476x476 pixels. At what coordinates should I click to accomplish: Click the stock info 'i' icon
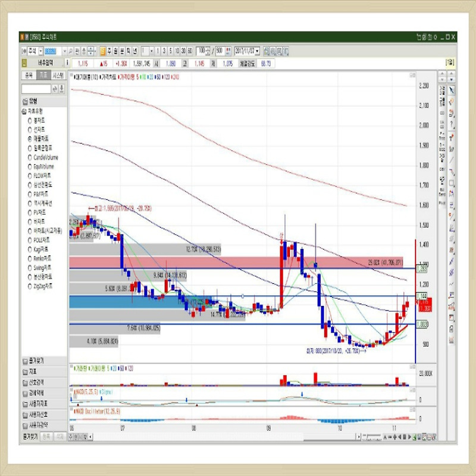pyautogui.click(x=67, y=63)
